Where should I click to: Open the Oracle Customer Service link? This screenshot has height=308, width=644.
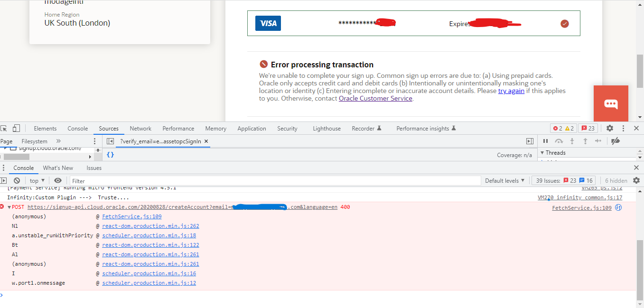click(375, 98)
